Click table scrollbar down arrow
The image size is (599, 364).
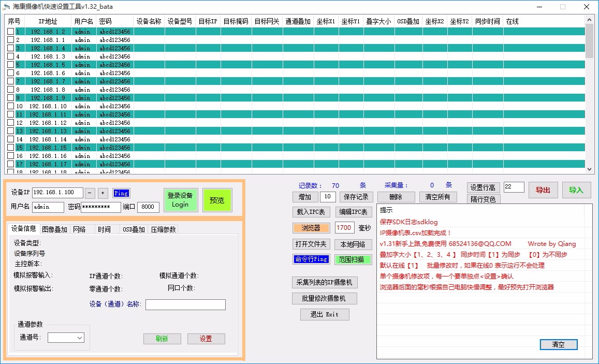[590, 169]
